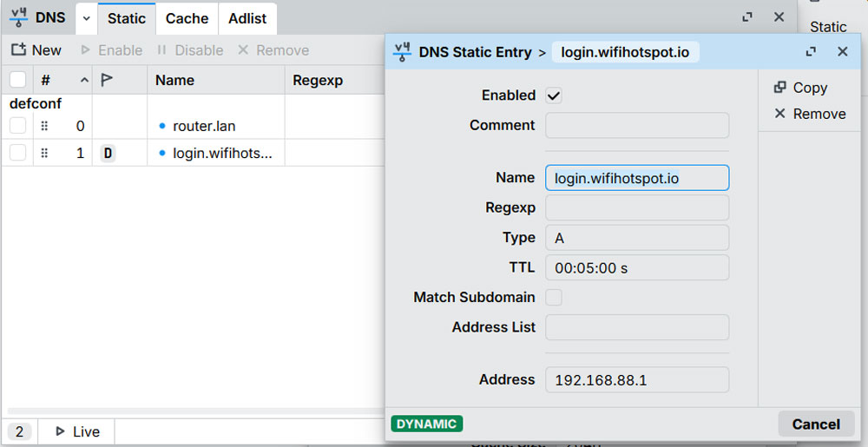Click the Name input field
Viewport: 868px width, 447px height.
tap(637, 178)
